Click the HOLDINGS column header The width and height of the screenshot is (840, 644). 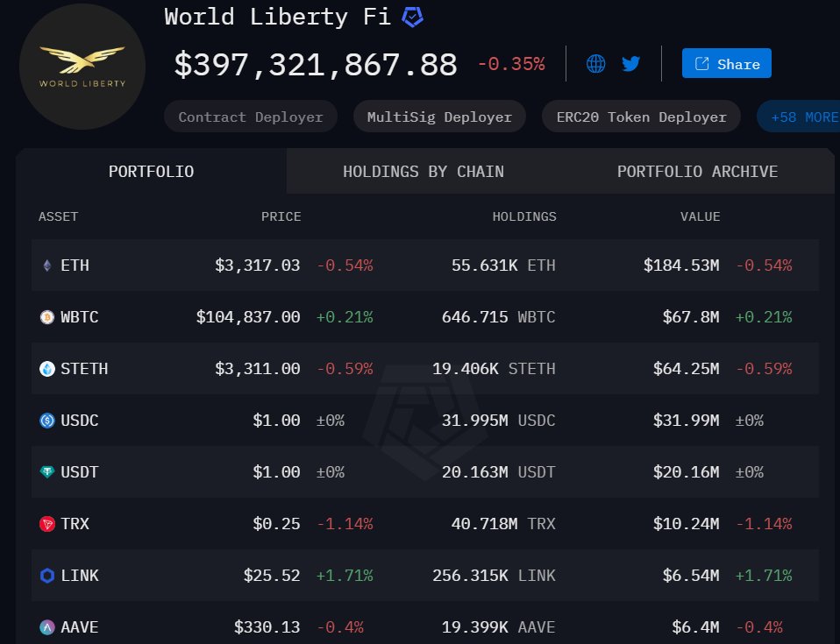click(524, 216)
